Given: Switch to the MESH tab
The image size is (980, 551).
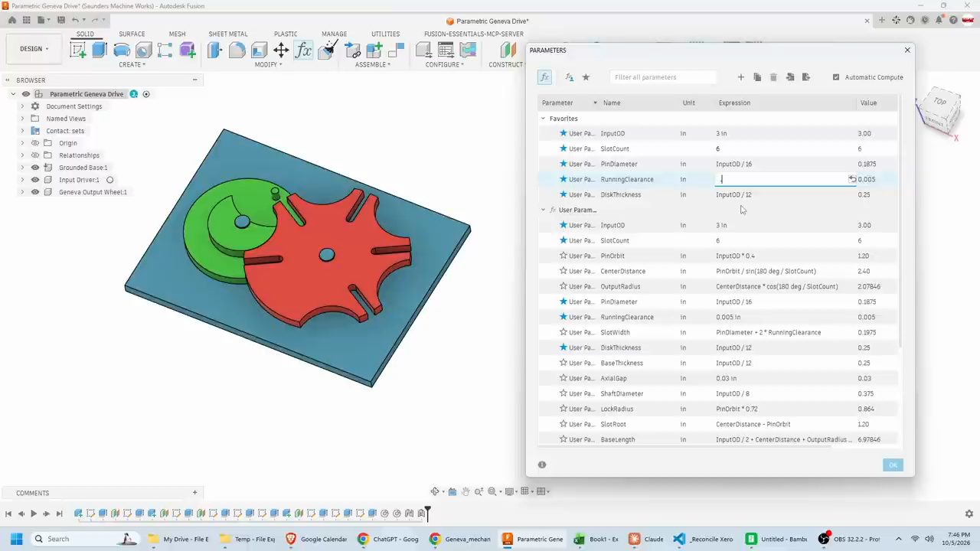Looking at the screenshot, I should coord(177,34).
